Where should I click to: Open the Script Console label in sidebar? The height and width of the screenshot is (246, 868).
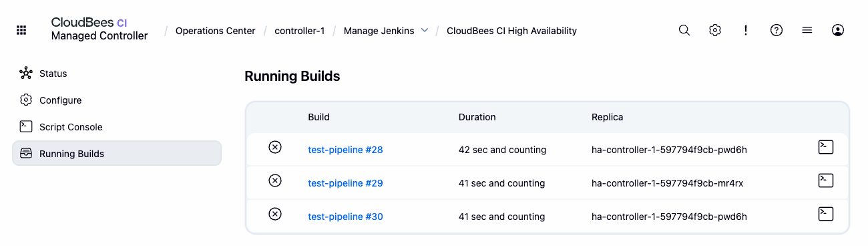coord(71,127)
